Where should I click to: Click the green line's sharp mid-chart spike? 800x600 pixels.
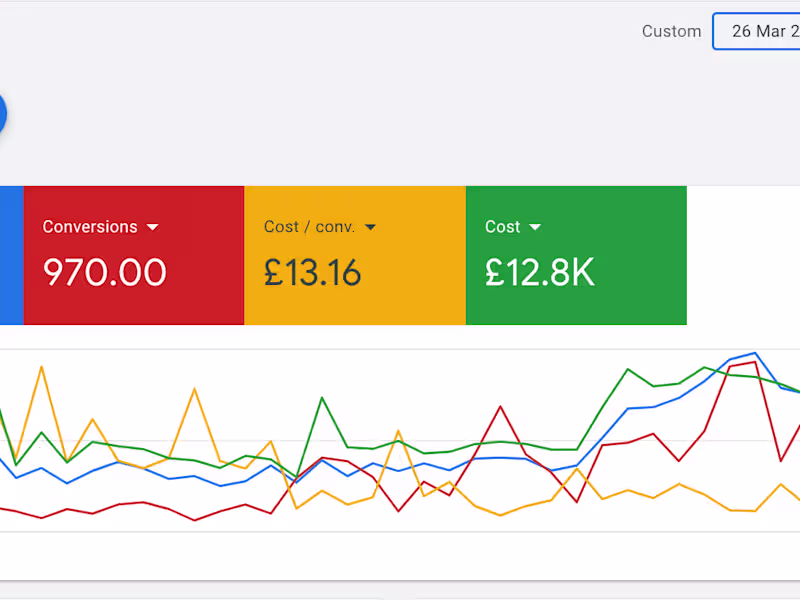click(322, 398)
